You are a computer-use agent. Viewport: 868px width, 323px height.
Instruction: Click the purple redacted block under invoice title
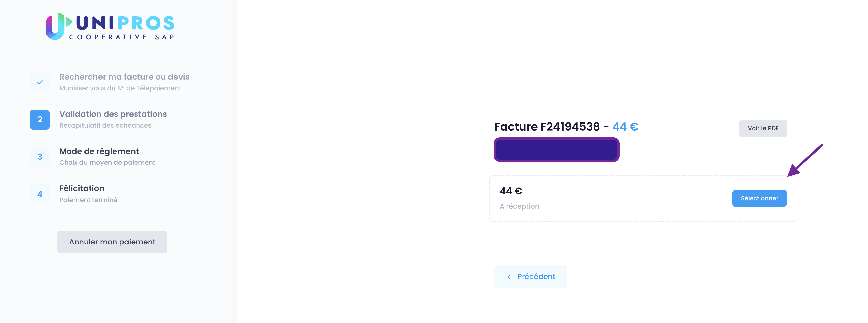[557, 150]
